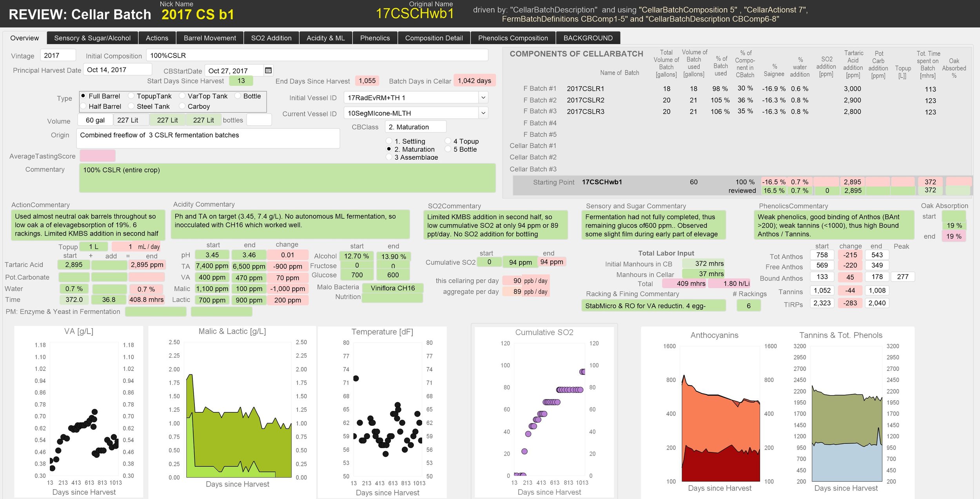Click the Alcohol end value 13.90 %
Viewport: 980px width, 499px height.
click(393, 256)
